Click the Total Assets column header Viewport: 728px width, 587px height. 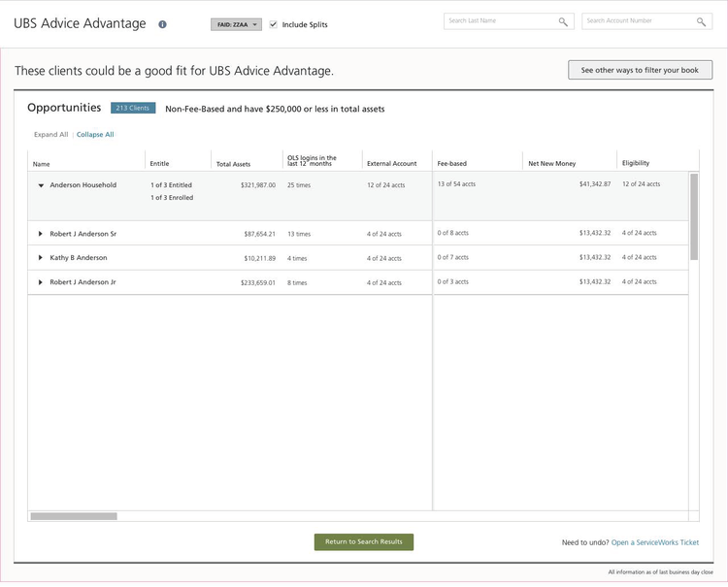coord(233,164)
